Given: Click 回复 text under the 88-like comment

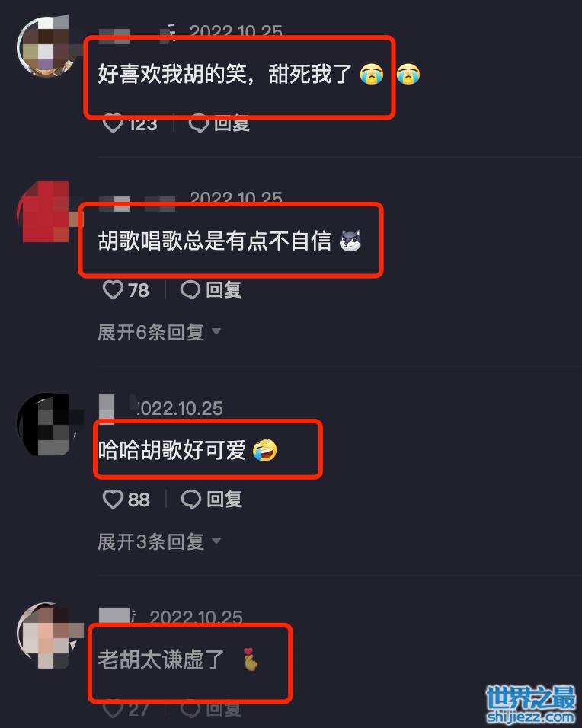Looking at the screenshot, I should [x=224, y=500].
